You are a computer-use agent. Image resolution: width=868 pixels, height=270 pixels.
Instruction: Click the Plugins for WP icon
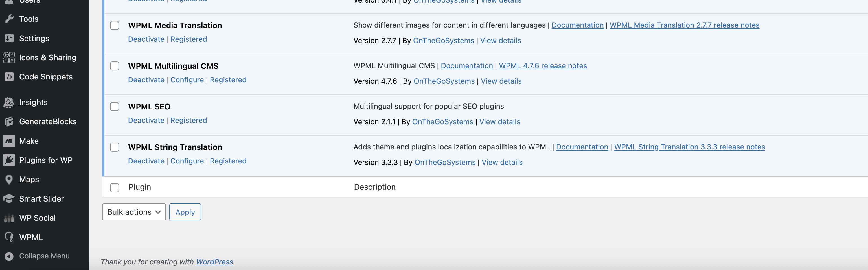pos(9,160)
